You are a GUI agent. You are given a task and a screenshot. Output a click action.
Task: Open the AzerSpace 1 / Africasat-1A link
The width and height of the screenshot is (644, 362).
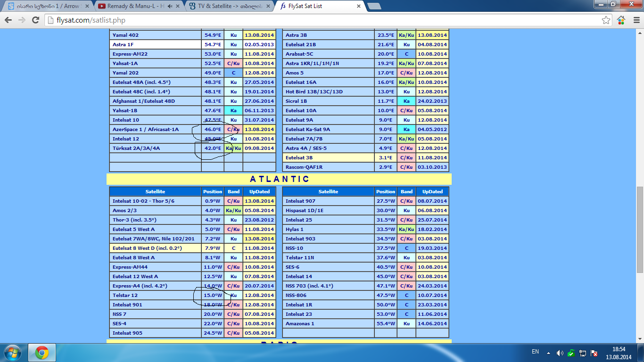[145, 129]
